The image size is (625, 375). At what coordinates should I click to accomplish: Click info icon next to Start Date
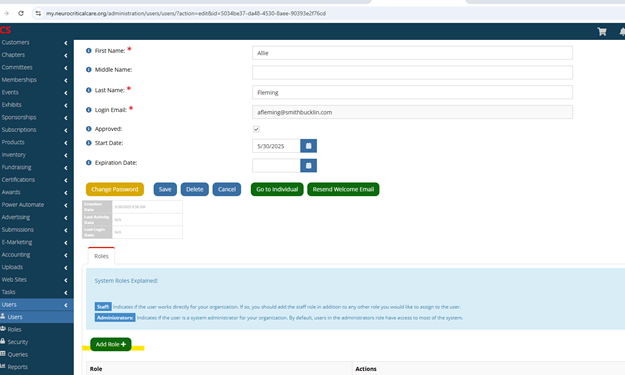(88, 143)
